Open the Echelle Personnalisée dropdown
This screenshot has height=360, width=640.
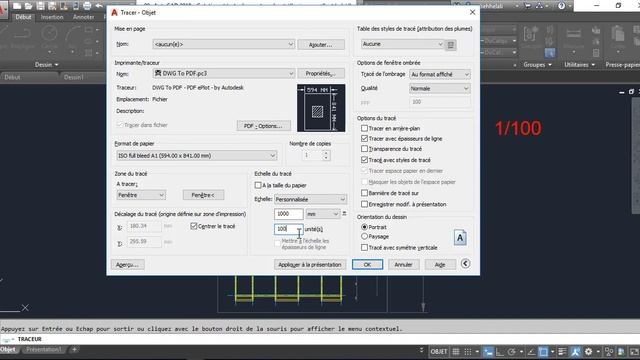pyautogui.click(x=310, y=199)
